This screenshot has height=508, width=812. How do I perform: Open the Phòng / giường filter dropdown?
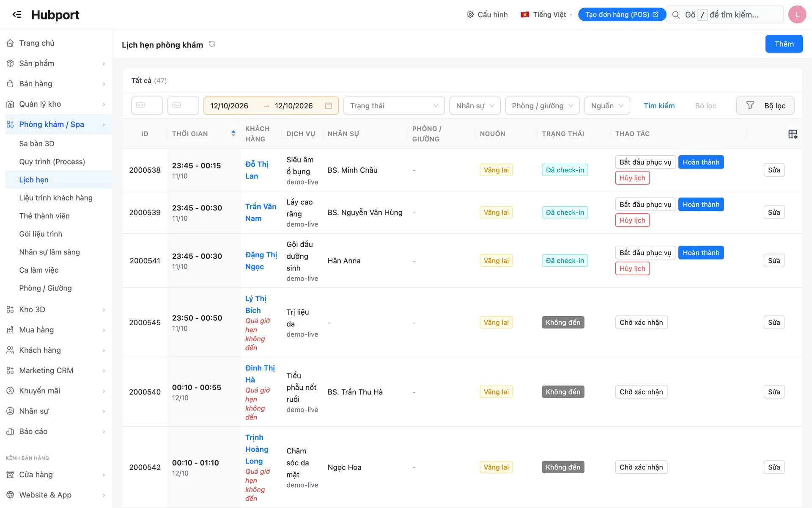[542, 106]
